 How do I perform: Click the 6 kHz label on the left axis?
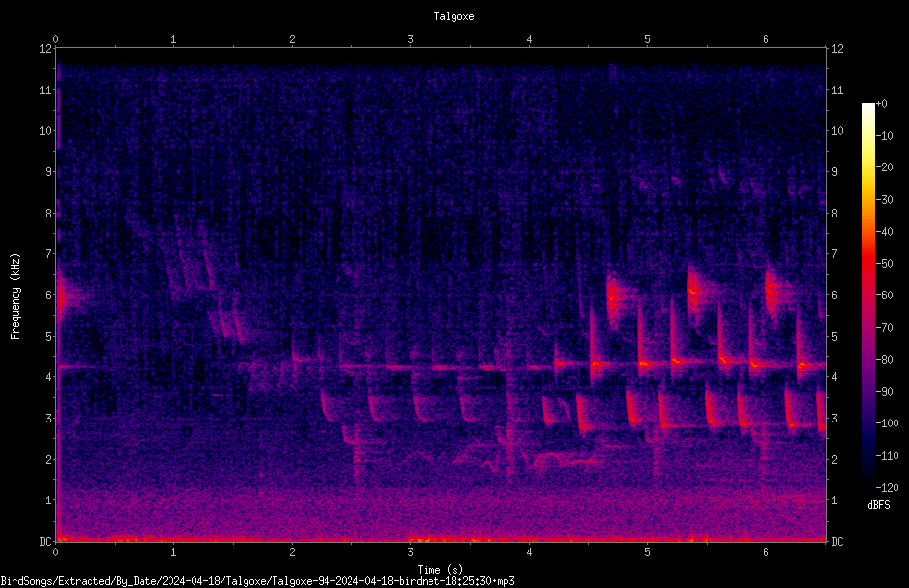click(x=49, y=294)
